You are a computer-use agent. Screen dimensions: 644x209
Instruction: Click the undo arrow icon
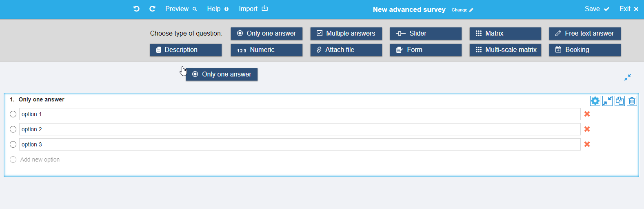pos(136,9)
